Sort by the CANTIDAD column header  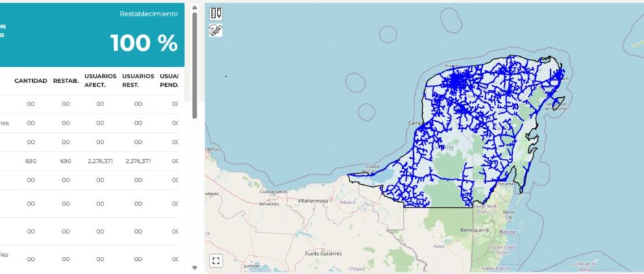click(x=31, y=81)
